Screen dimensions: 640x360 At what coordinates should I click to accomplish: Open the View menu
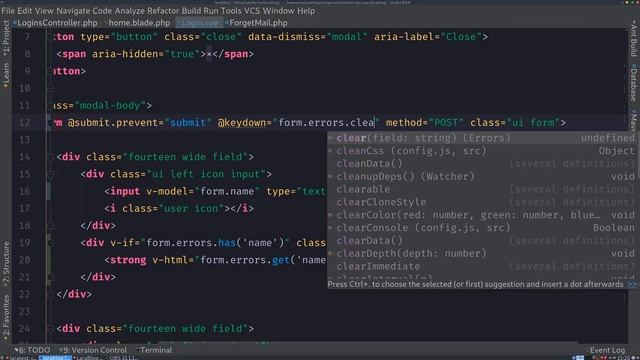[44, 11]
